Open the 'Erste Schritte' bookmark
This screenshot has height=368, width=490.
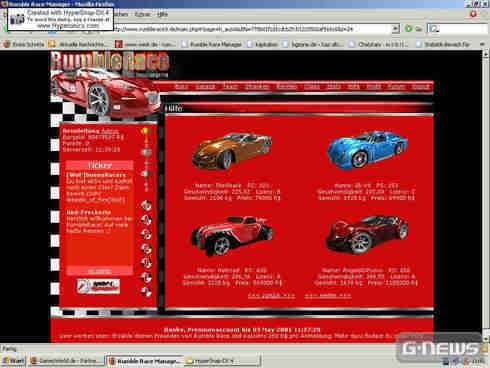point(24,44)
